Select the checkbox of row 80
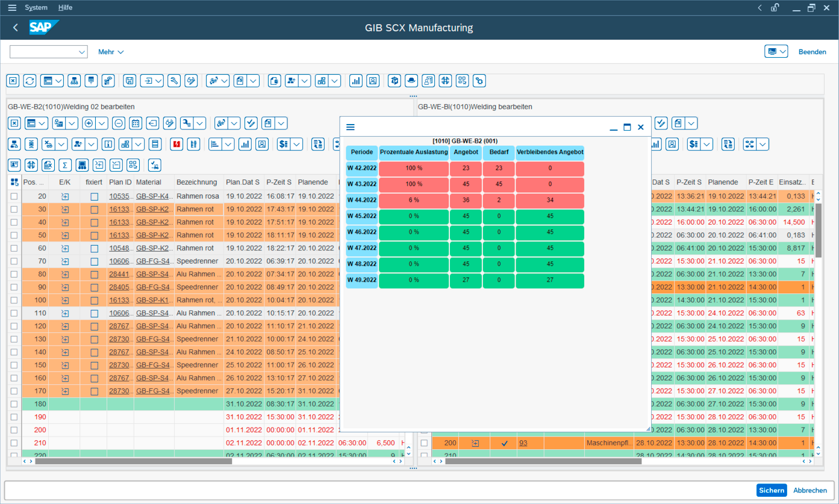 click(x=13, y=274)
